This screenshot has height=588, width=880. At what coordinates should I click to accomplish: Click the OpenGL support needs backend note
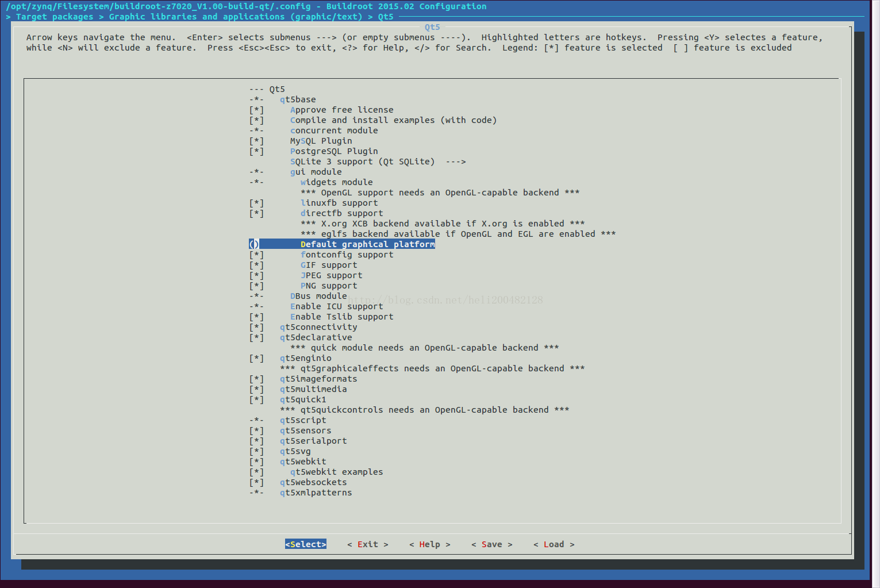(x=440, y=193)
